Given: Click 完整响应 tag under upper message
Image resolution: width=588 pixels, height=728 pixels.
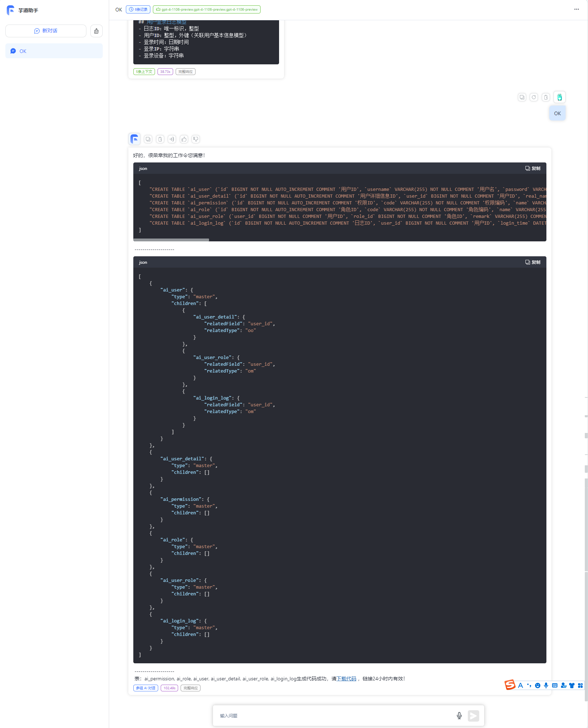Looking at the screenshot, I should 186,72.
